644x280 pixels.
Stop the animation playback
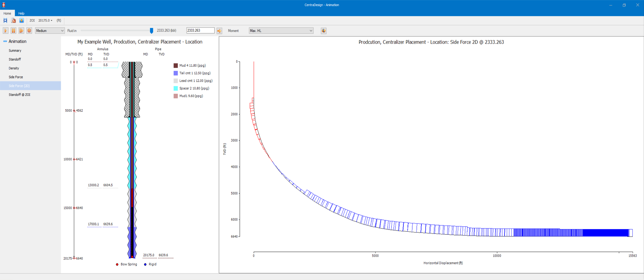(29, 30)
